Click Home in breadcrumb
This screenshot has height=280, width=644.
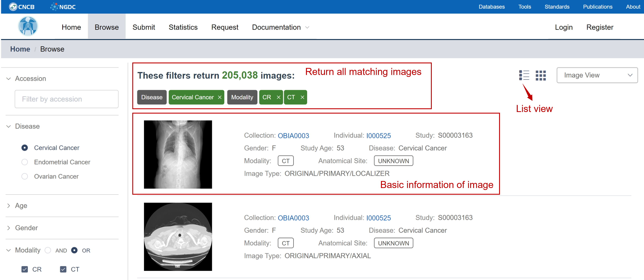(x=20, y=49)
